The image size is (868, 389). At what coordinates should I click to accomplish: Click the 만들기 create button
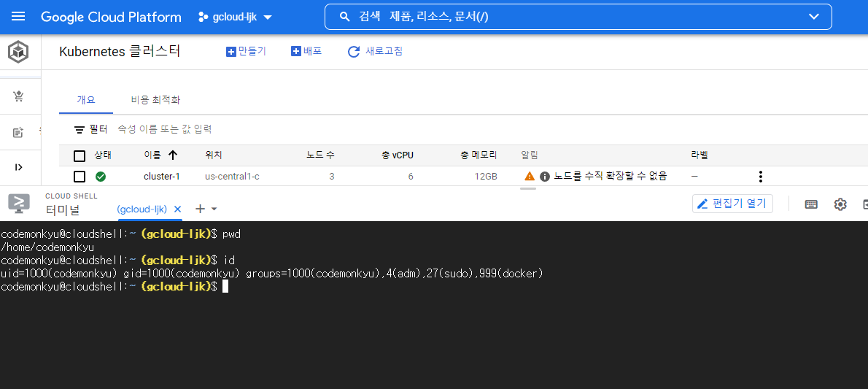tap(247, 52)
